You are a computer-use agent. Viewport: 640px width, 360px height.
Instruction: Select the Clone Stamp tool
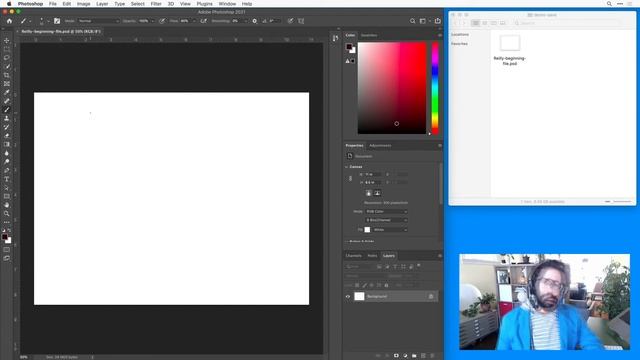7,118
